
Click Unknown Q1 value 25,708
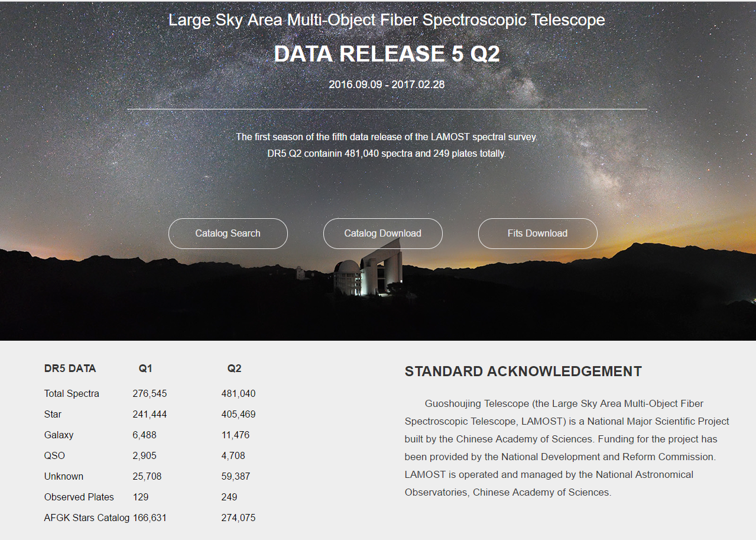147,477
